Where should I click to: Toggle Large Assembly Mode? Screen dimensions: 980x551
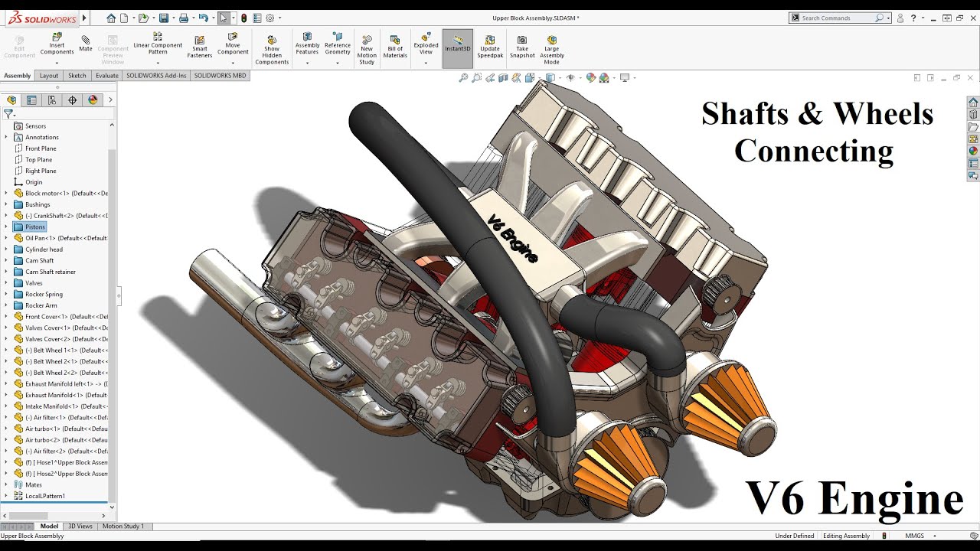tap(552, 50)
